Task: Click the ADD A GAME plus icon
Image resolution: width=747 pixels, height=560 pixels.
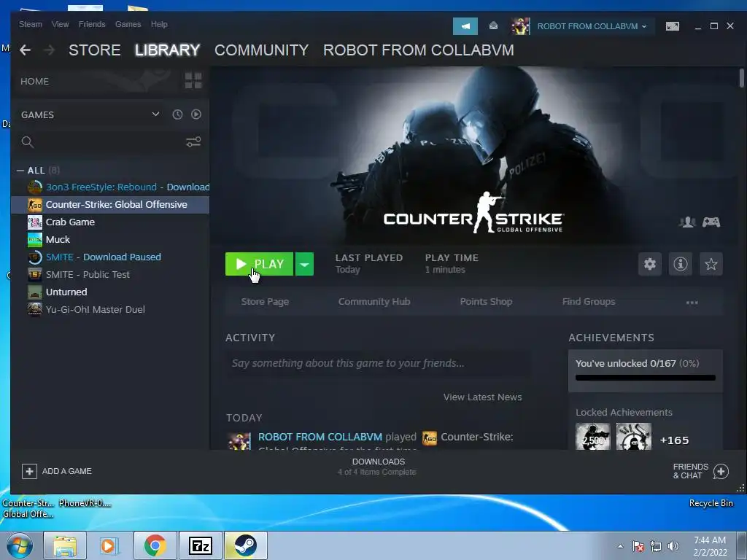Action: pyautogui.click(x=29, y=472)
